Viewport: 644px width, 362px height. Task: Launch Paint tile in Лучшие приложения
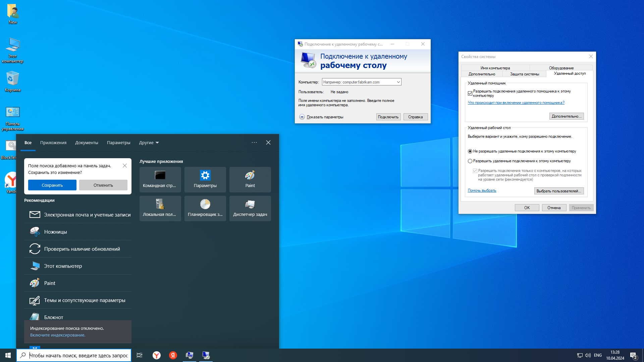(250, 179)
